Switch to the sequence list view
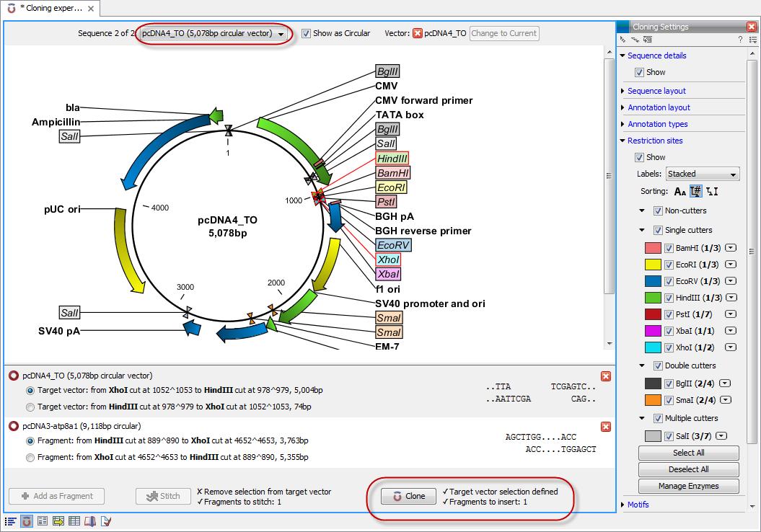The image size is (761, 532). tap(10, 520)
